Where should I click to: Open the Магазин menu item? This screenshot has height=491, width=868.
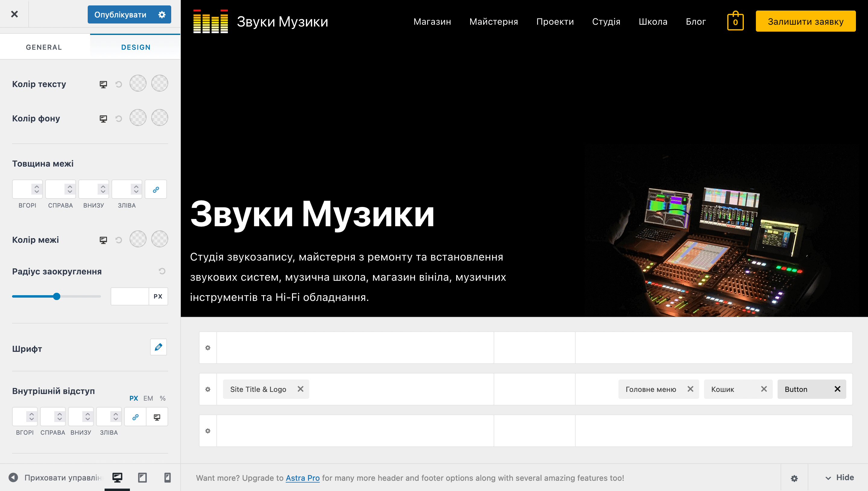click(432, 22)
